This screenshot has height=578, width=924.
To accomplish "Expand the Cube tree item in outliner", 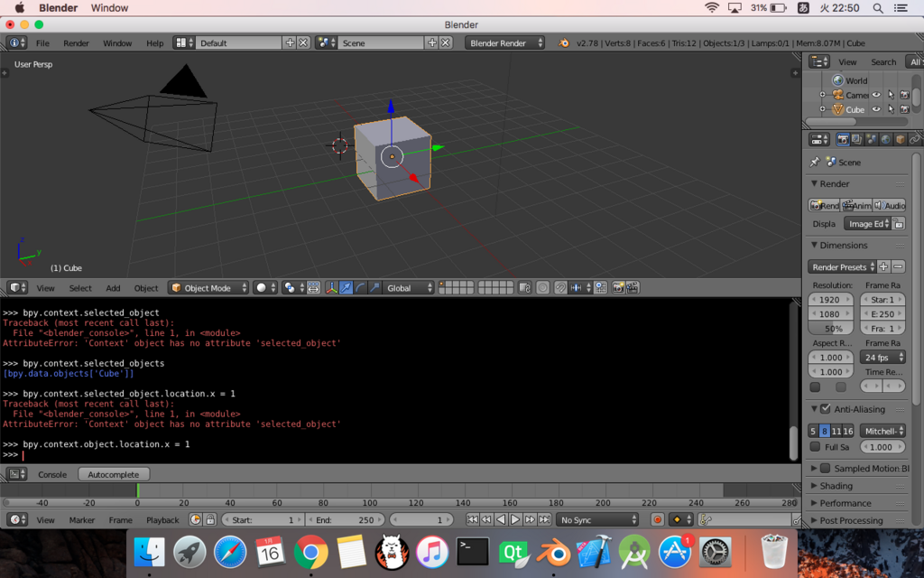I will click(823, 109).
